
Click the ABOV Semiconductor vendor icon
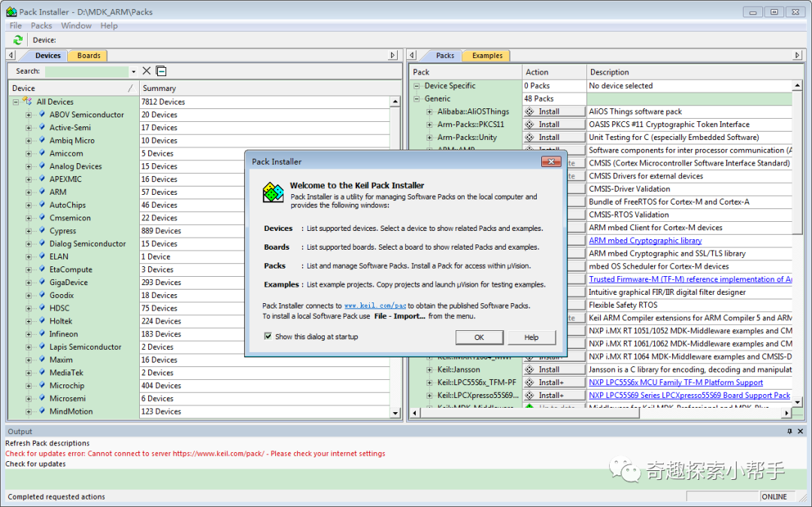coord(42,114)
